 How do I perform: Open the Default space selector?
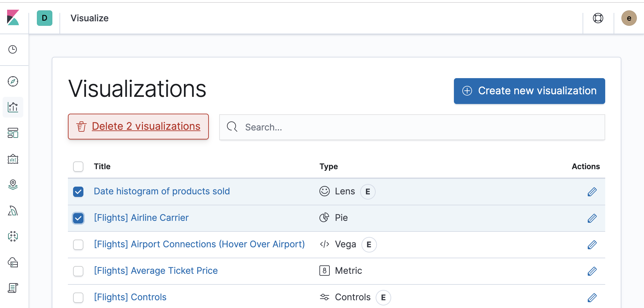click(45, 18)
